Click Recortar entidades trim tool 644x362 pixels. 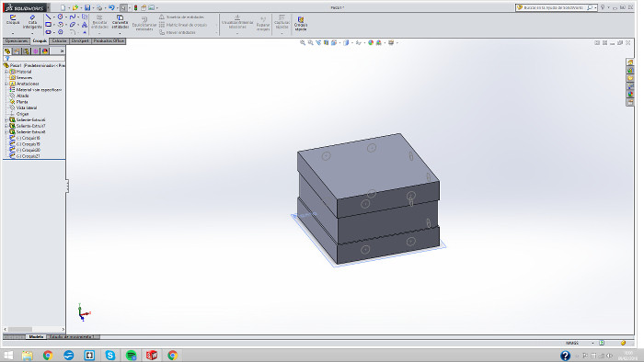[99, 22]
